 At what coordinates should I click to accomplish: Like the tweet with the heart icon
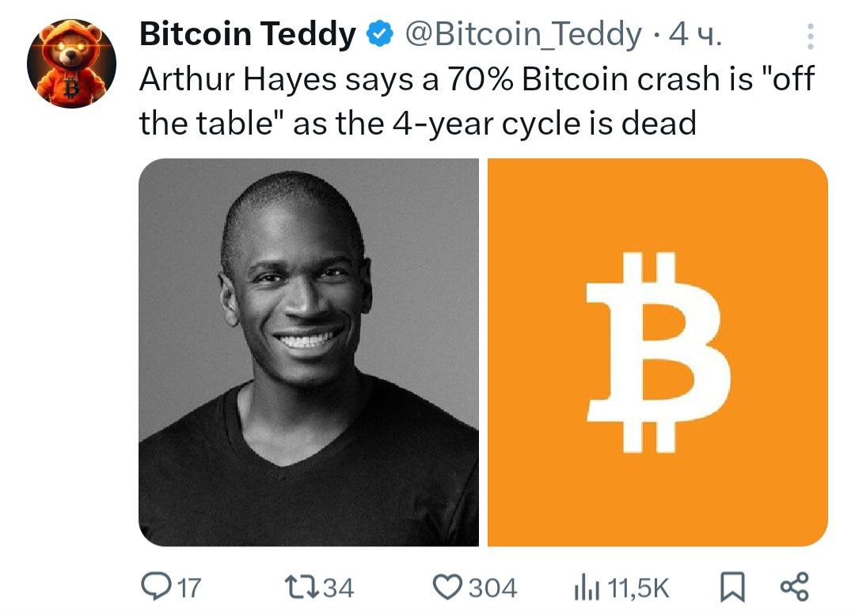pyautogui.click(x=448, y=587)
